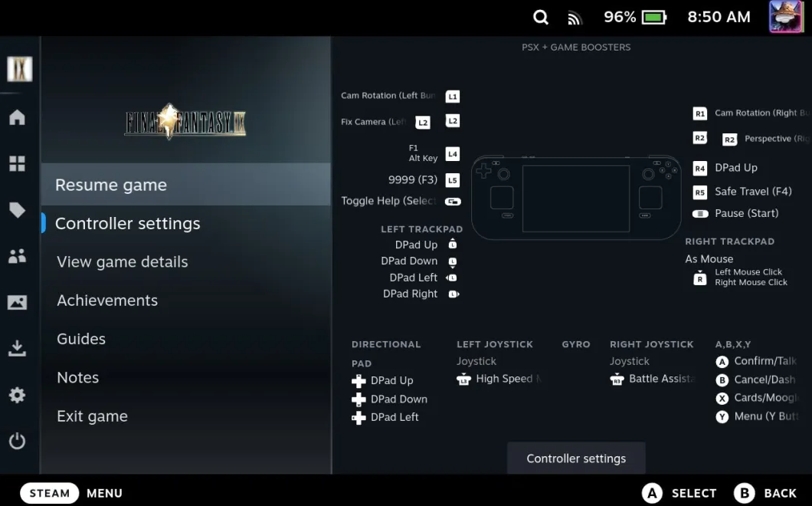Click the Pause (Start) binding text
This screenshot has height=506, width=812.
(746, 213)
